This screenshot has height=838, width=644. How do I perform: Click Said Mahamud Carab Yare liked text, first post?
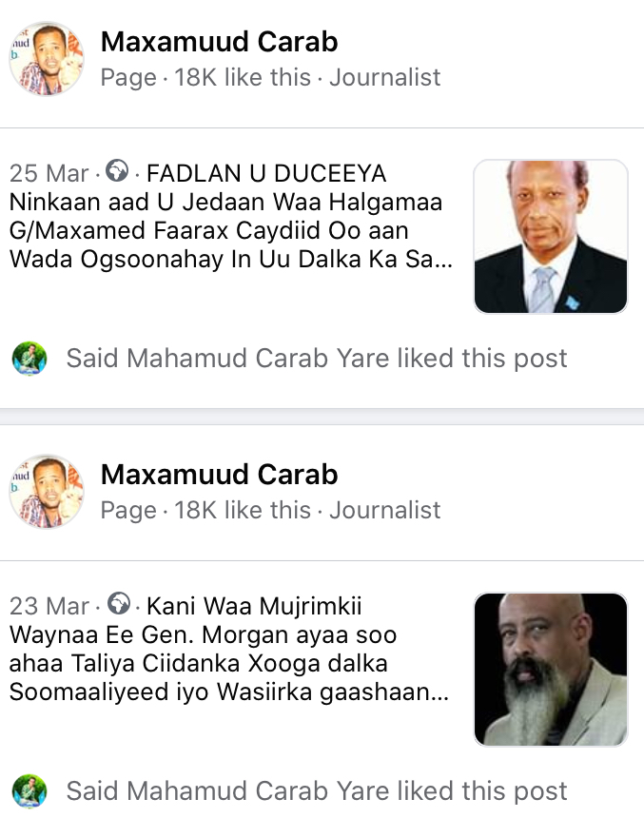click(317, 358)
